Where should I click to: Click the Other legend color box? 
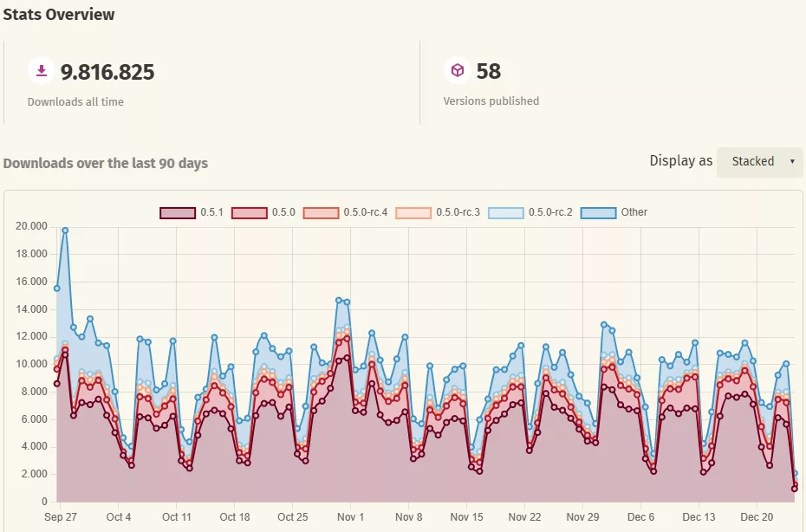pyautogui.click(x=598, y=212)
